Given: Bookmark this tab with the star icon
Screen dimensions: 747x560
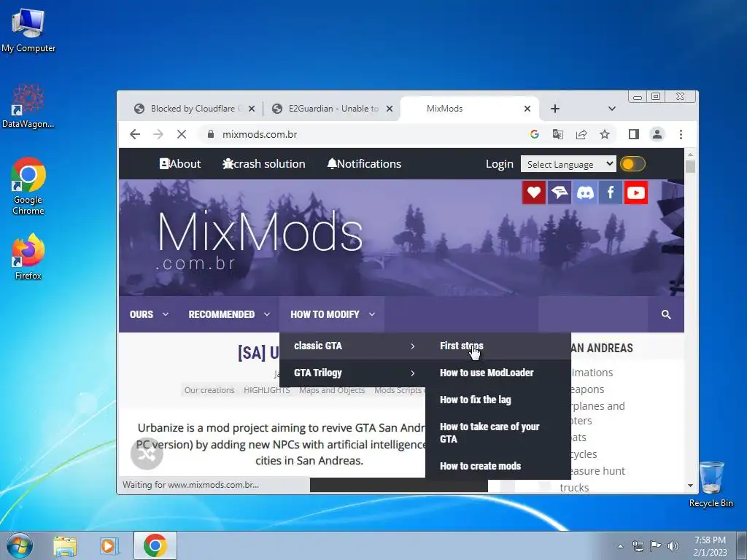Looking at the screenshot, I should [x=605, y=134].
